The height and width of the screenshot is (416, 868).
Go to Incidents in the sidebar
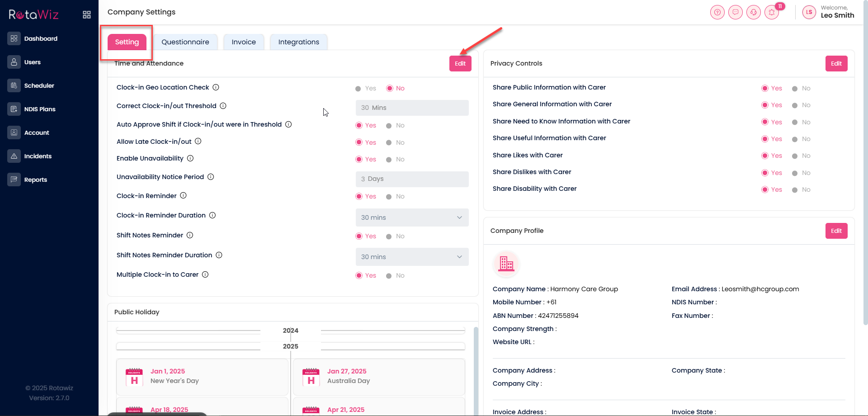(x=38, y=156)
